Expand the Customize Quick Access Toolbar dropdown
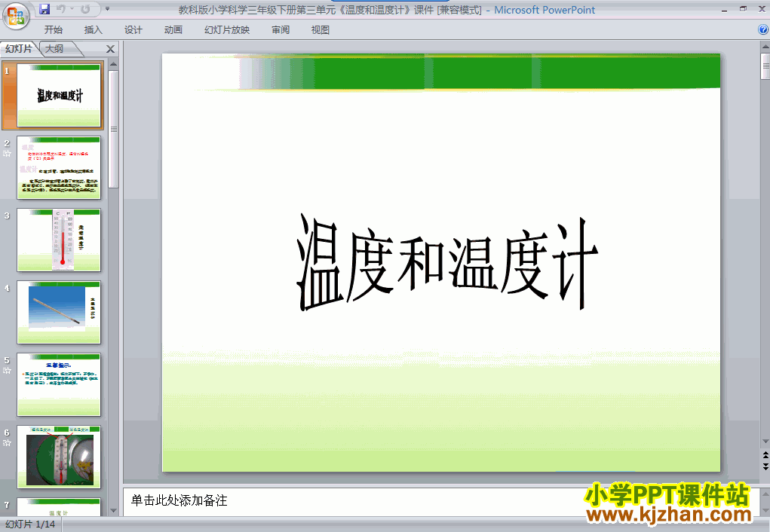The width and height of the screenshot is (770, 532). click(x=108, y=9)
